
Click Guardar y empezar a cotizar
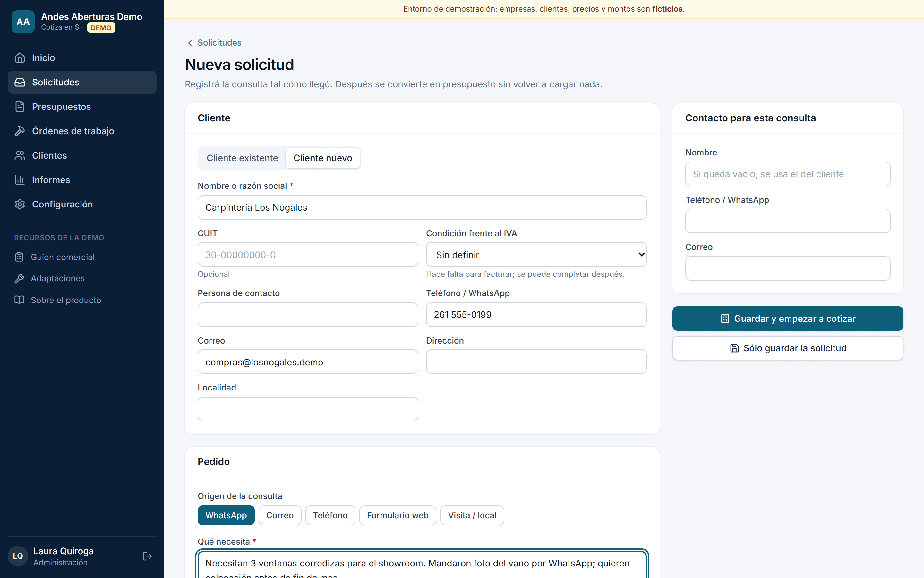pos(788,319)
